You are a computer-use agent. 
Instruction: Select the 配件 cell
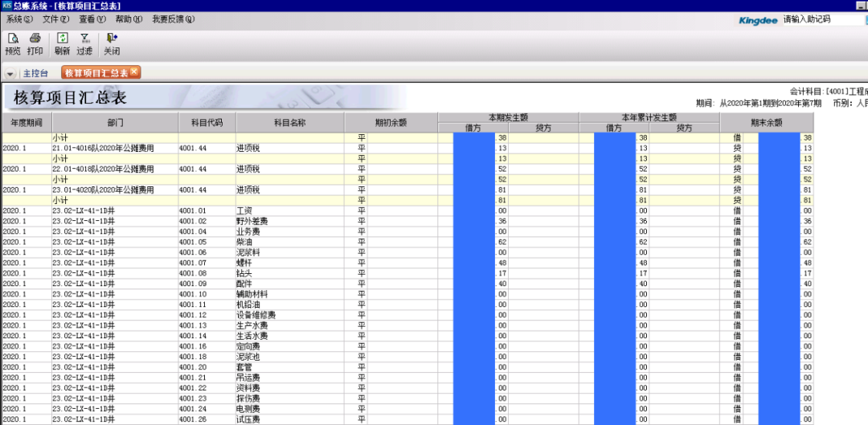pos(290,284)
